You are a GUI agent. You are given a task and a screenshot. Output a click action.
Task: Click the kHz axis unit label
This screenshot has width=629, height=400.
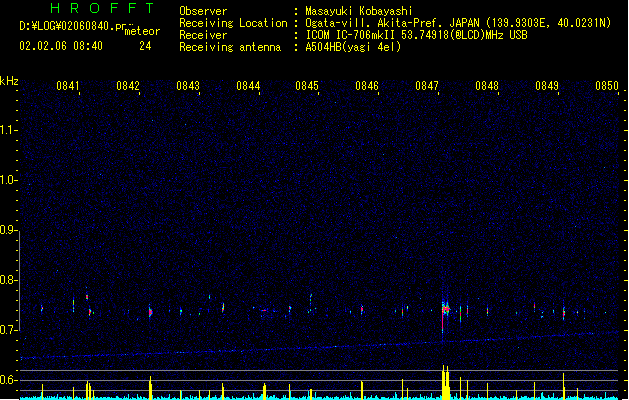[x=9, y=81]
